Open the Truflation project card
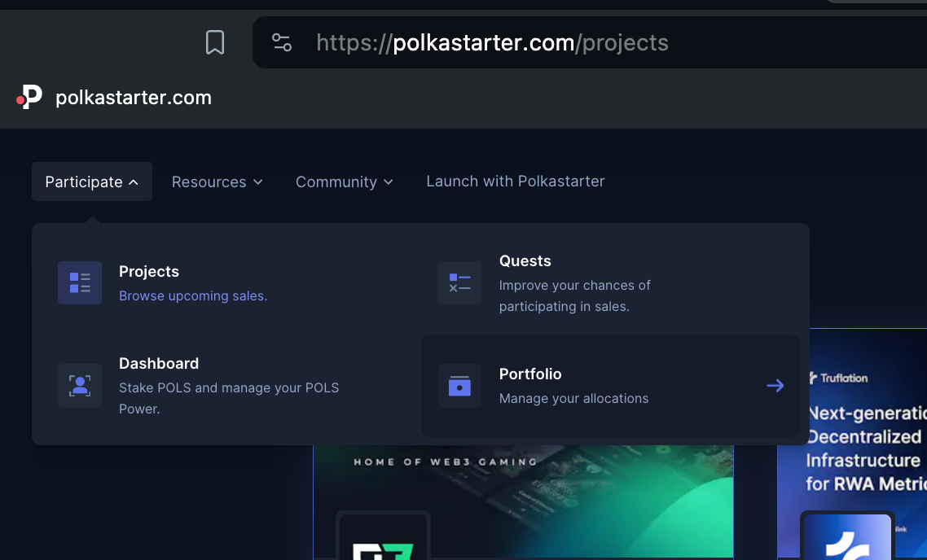Image resolution: width=927 pixels, height=560 pixels. pos(852,443)
